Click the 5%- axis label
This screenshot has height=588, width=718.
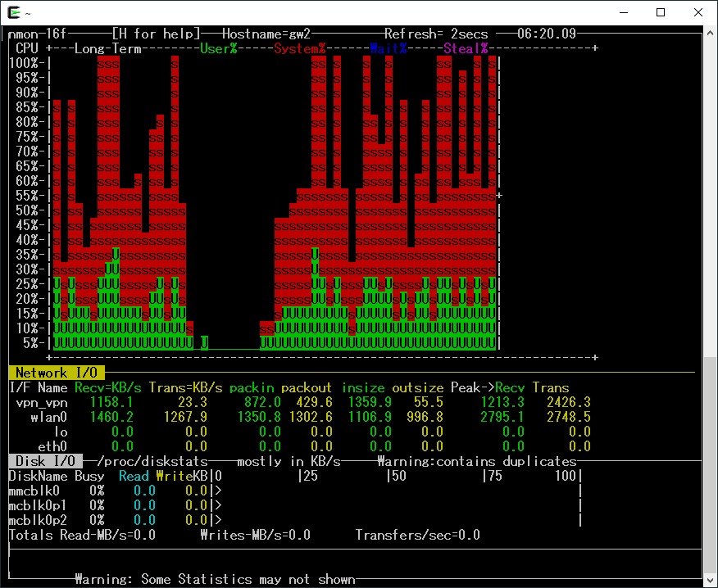point(34,343)
